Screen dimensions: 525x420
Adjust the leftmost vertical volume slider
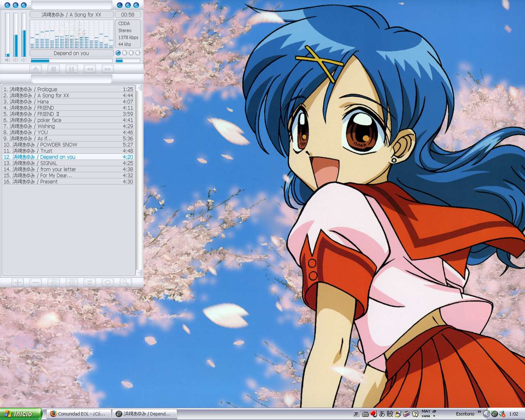7,35
